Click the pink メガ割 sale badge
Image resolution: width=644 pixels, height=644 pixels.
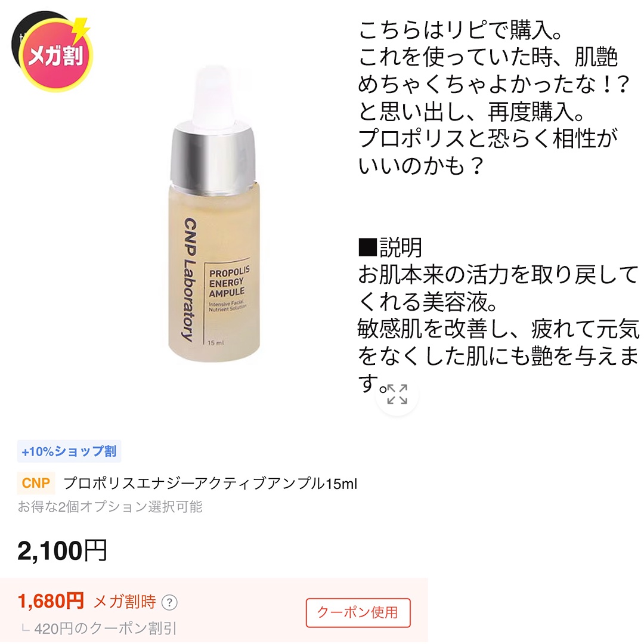pos(57,55)
